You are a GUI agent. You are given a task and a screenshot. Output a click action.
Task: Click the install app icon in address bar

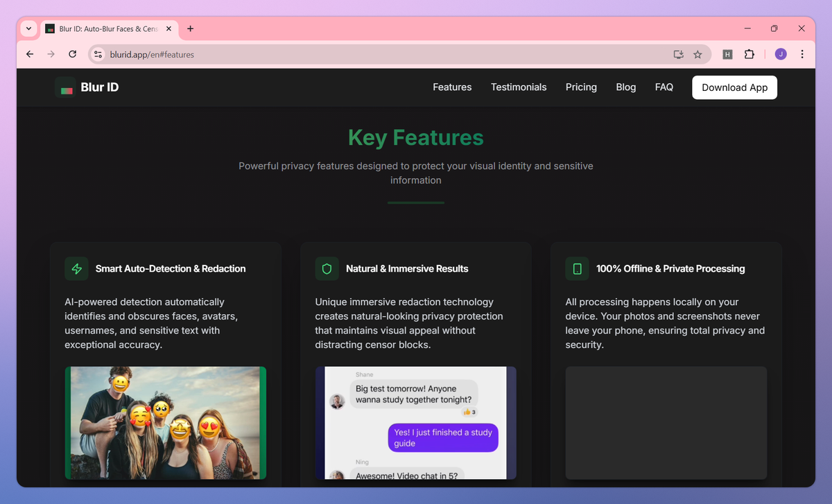tap(678, 54)
